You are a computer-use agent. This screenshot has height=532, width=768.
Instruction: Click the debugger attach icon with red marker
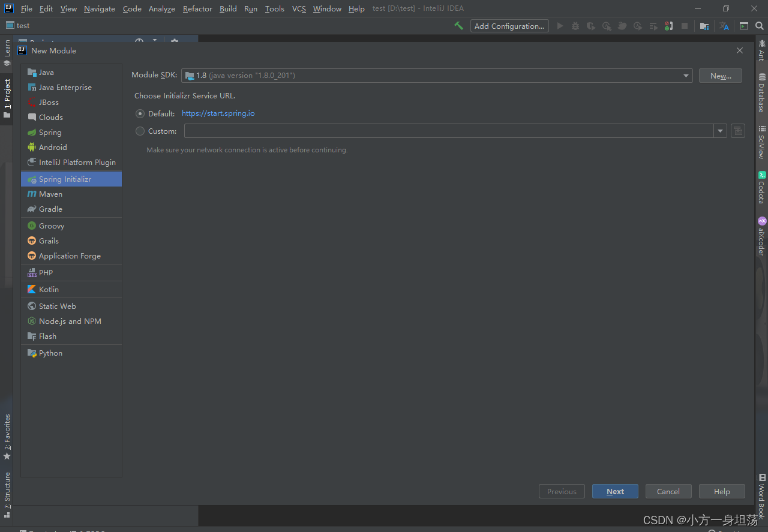click(669, 26)
